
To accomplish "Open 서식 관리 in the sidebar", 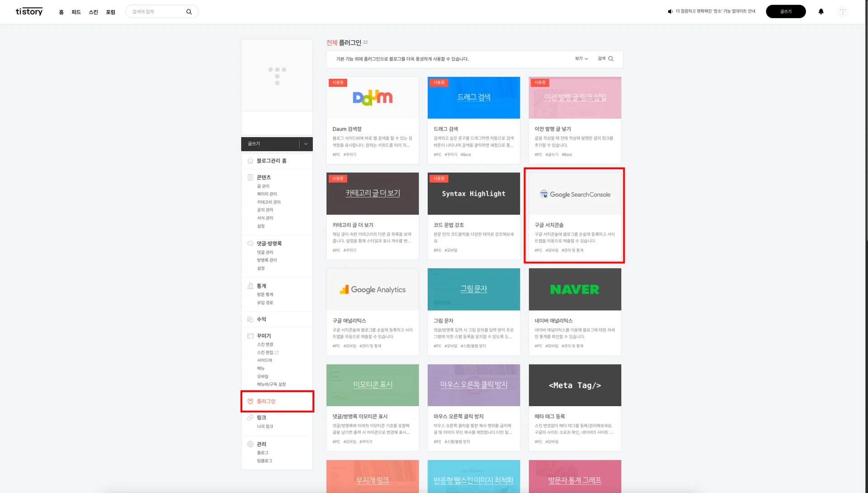I will 265,218.
